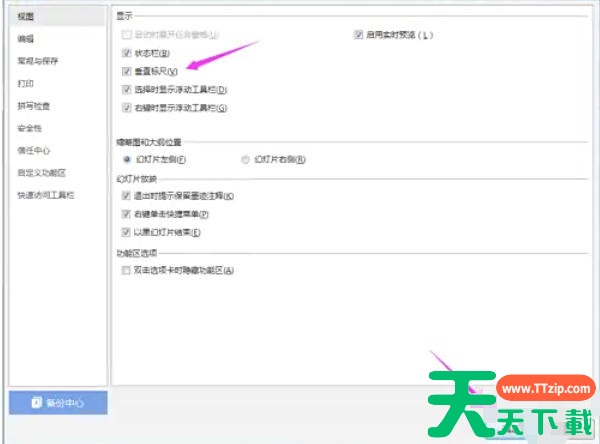
Task: Toggle the 状态栏(B) checkbox
Action: tap(126, 53)
